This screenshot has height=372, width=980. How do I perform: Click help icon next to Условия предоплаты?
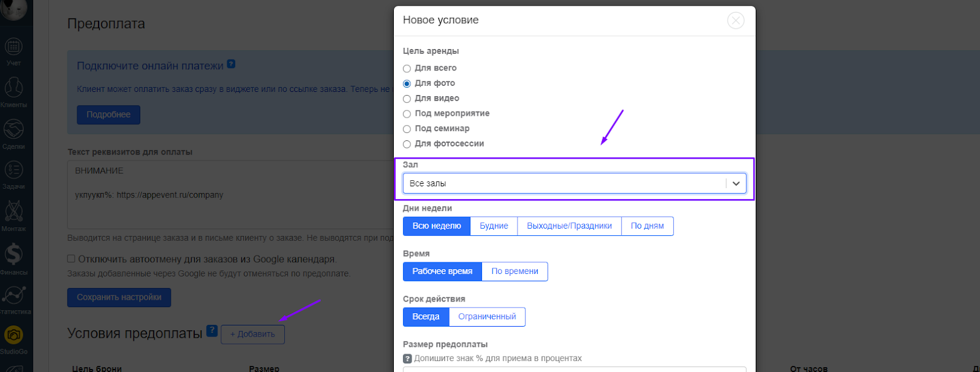212,331
